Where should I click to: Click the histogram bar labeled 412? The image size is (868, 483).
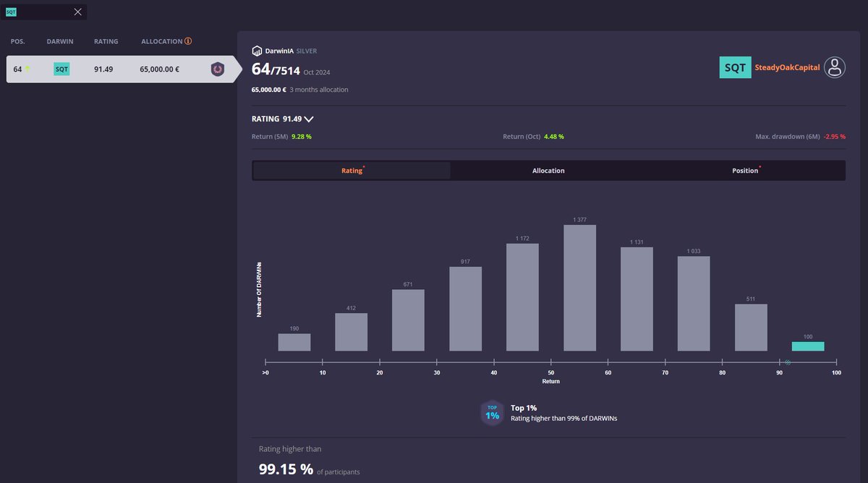click(x=352, y=332)
